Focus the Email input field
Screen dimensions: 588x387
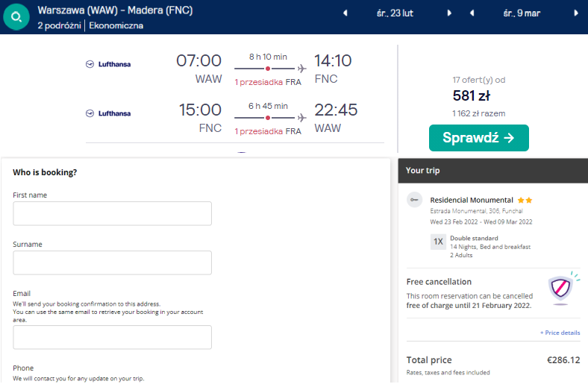(112, 337)
